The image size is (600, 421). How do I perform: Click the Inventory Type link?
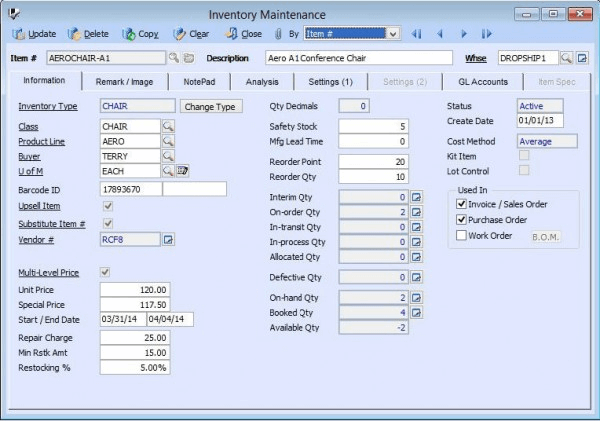pyautogui.click(x=48, y=106)
